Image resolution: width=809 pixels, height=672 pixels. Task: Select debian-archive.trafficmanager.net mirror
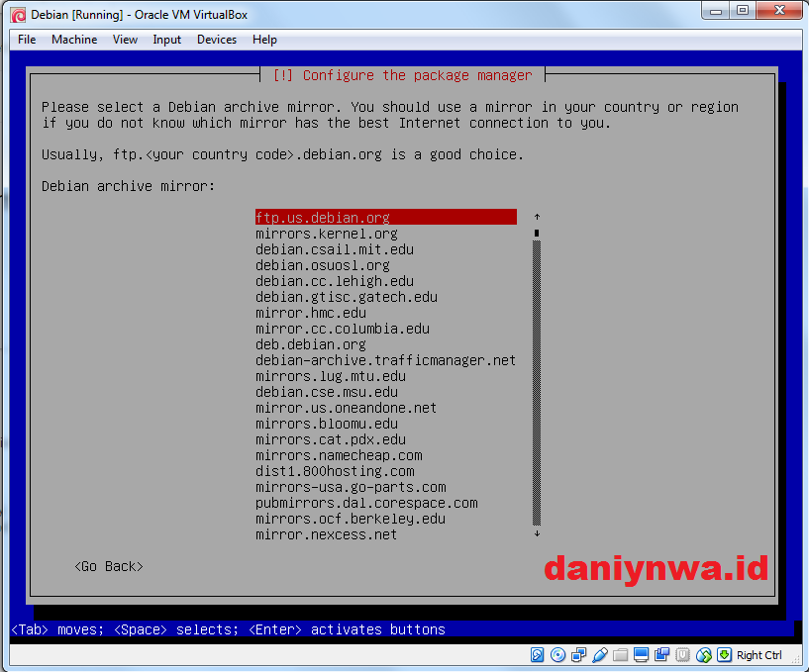[x=386, y=360]
